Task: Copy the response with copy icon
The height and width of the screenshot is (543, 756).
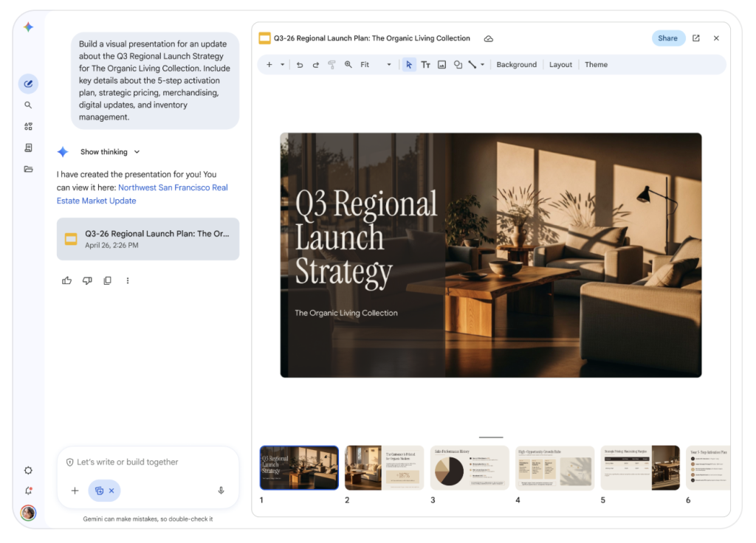Action: [108, 280]
